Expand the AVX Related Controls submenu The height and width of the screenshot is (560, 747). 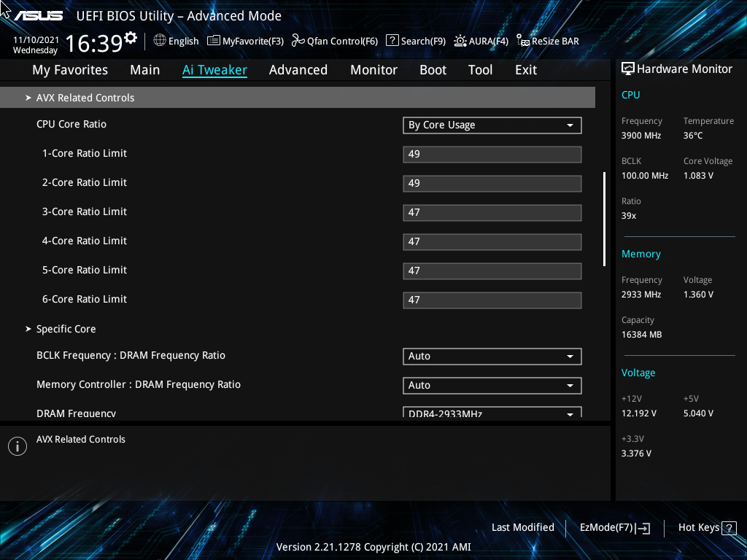[298, 98]
